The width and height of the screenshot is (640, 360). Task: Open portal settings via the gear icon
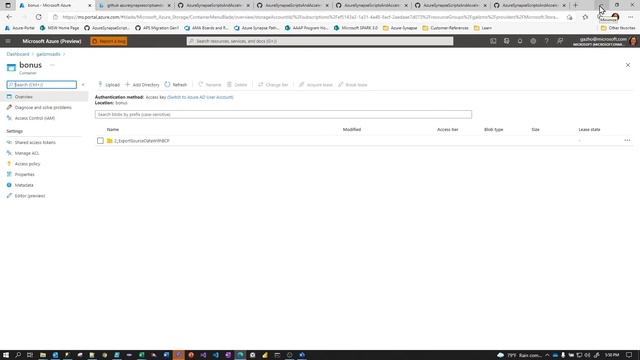pos(533,41)
